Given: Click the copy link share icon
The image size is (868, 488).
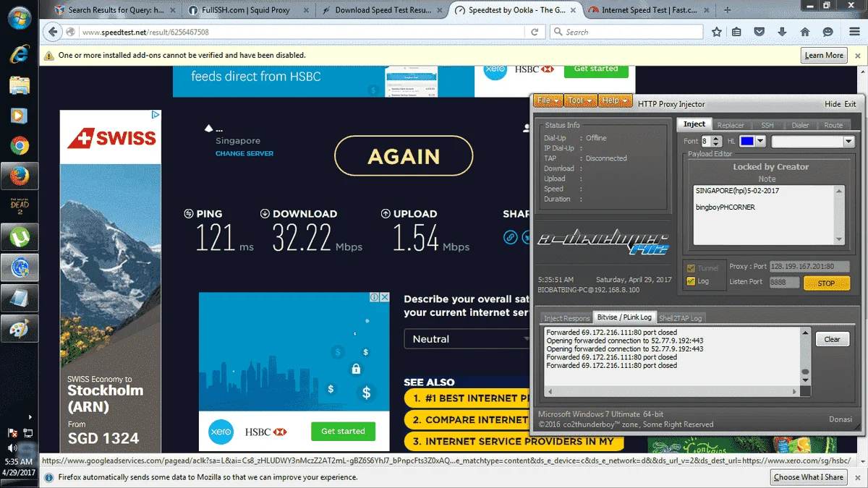Looking at the screenshot, I should point(511,237).
